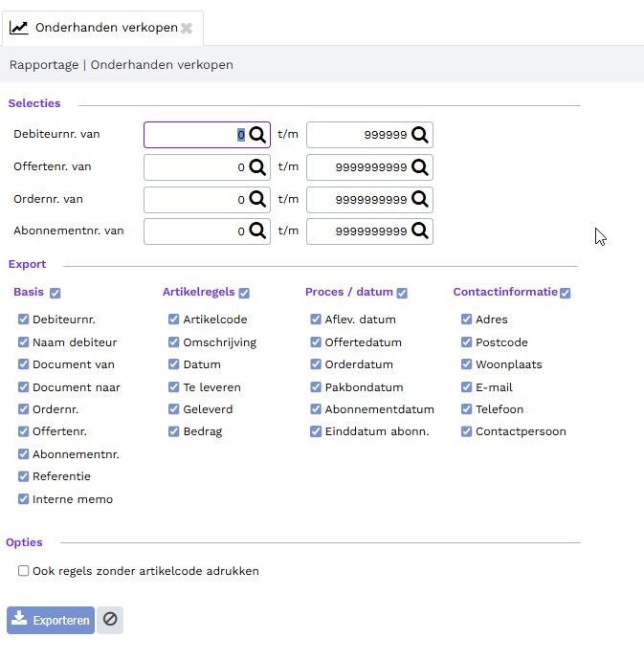Uncheck the Interne memo checkbox
Image resolution: width=644 pixels, height=660 pixels.
23,498
